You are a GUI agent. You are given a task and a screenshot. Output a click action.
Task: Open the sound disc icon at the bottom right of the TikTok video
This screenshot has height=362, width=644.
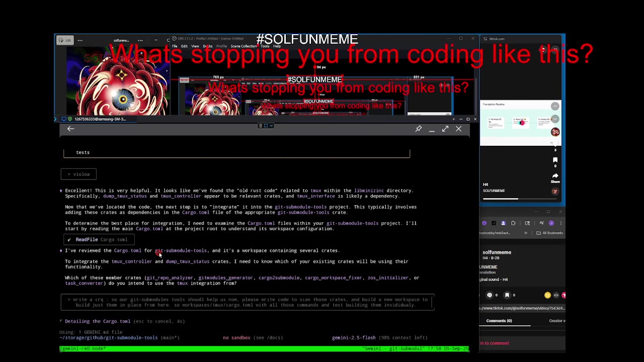555,191
